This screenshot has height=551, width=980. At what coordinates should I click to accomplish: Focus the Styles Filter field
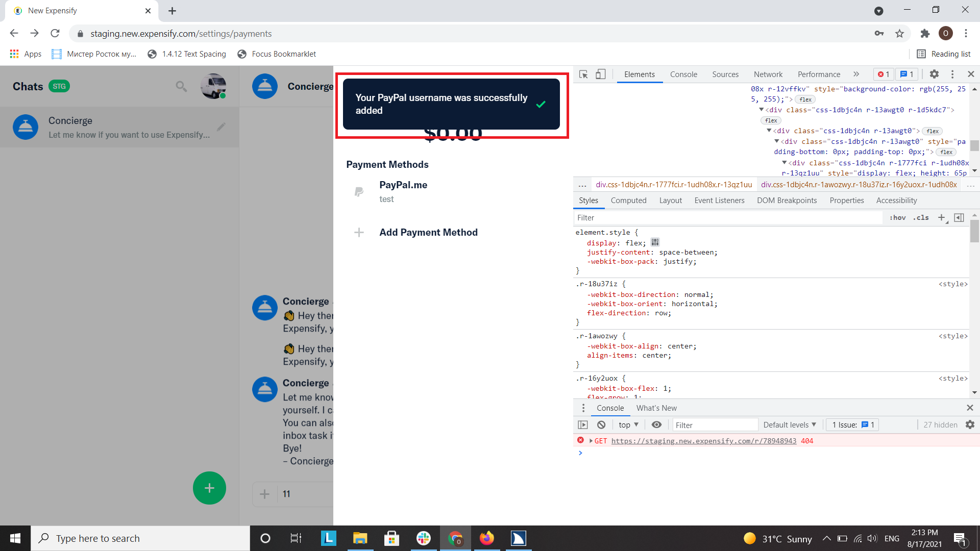tap(728, 218)
